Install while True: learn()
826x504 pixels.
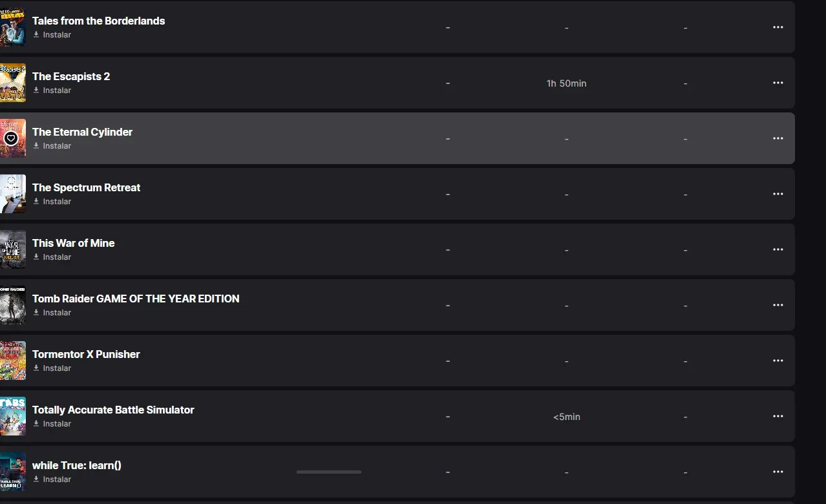(x=52, y=479)
